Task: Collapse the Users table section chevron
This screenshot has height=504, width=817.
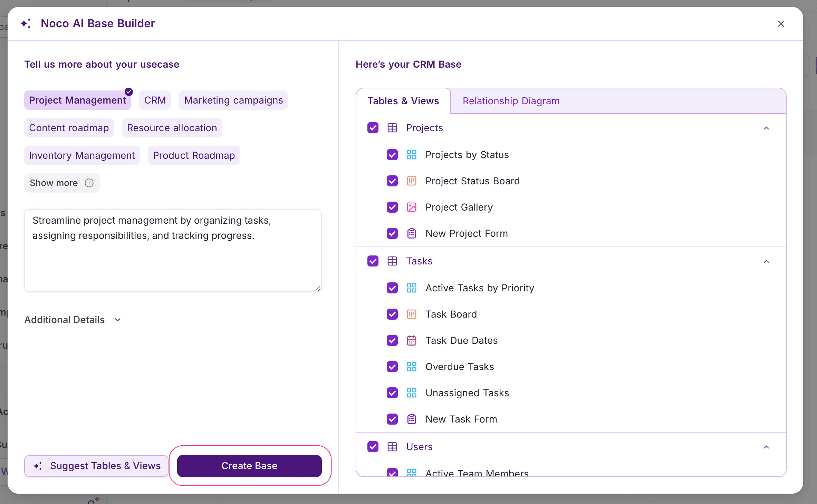Action: tap(766, 447)
